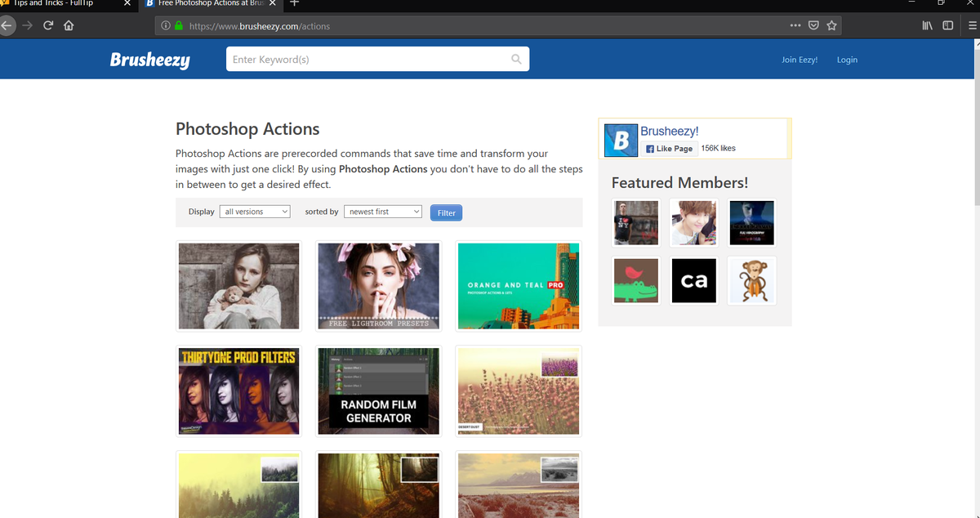Bookmark this page with the star icon

point(831,25)
